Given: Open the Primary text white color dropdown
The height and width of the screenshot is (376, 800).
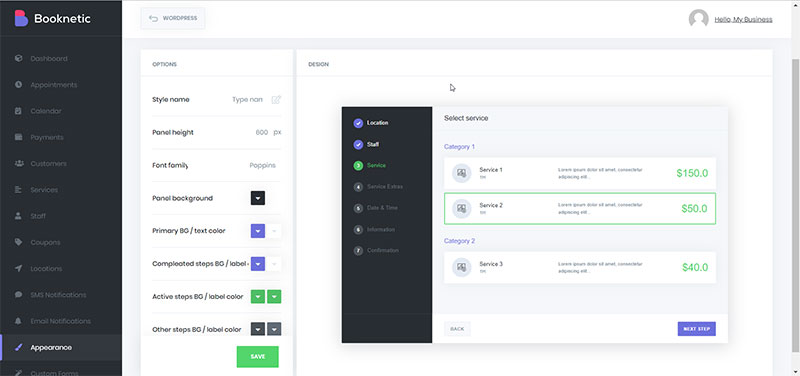Looking at the screenshot, I should (274, 231).
